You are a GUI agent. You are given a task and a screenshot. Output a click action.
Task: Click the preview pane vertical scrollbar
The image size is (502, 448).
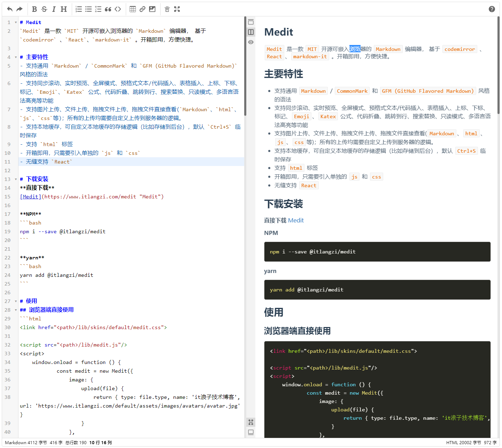coord(498,65)
